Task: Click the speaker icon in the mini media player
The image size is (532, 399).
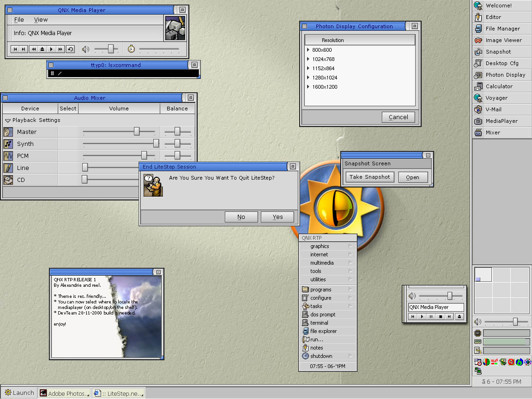Action: (412, 296)
